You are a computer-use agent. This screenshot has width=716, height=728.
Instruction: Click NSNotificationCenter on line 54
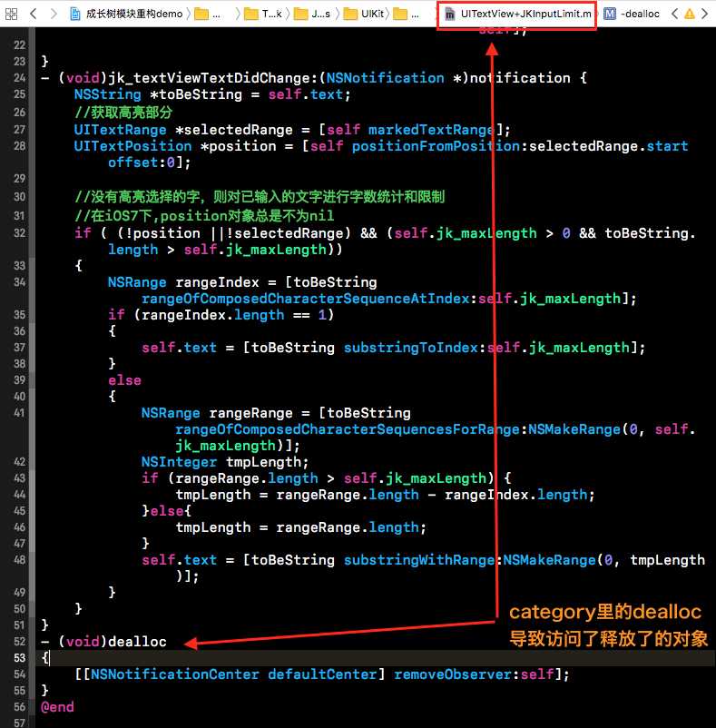(x=174, y=674)
